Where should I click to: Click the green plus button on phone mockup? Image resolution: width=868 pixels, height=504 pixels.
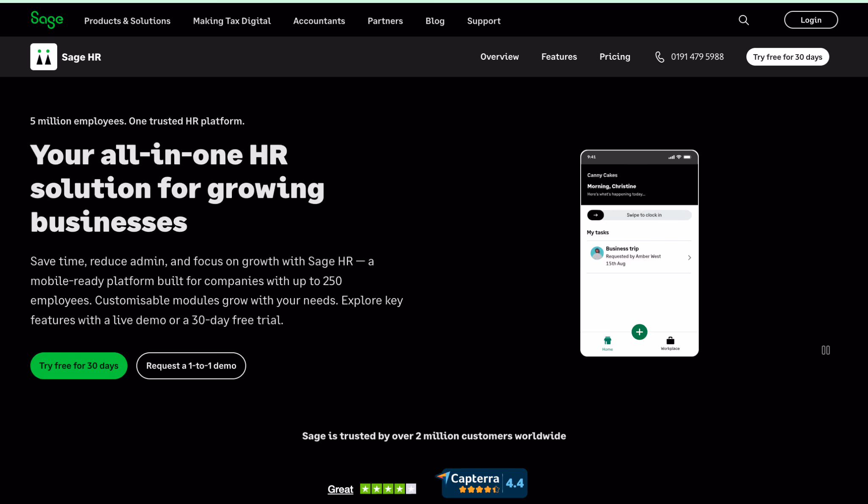point(639,332)
